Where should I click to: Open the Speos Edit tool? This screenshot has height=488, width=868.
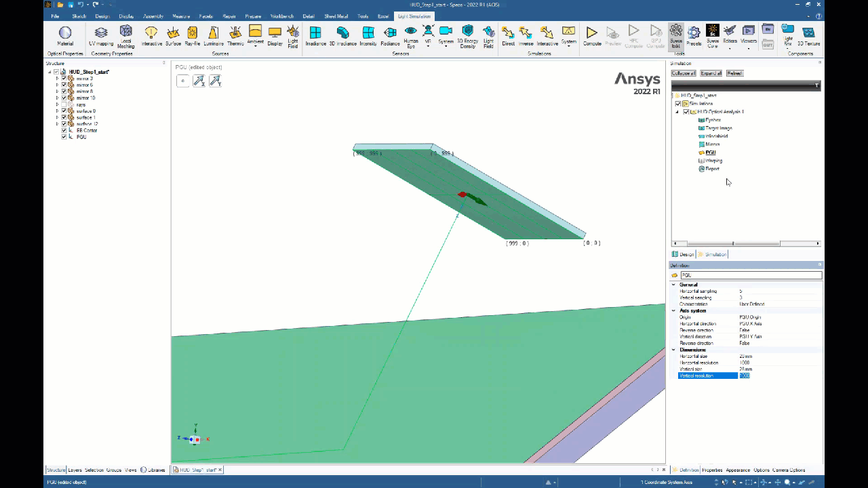tap(676, 37)
